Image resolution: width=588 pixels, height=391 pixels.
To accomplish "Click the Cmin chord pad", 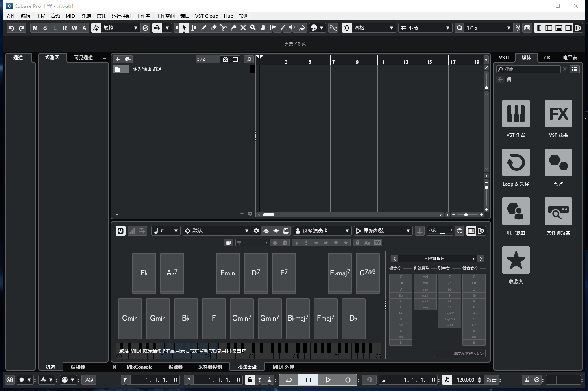I will click(130, 319).
